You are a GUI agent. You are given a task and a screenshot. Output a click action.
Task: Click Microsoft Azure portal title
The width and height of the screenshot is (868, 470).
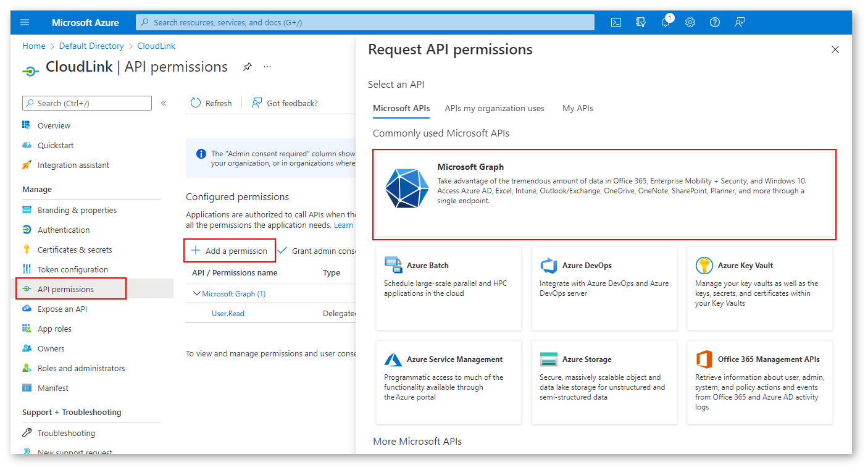(85, 22)
